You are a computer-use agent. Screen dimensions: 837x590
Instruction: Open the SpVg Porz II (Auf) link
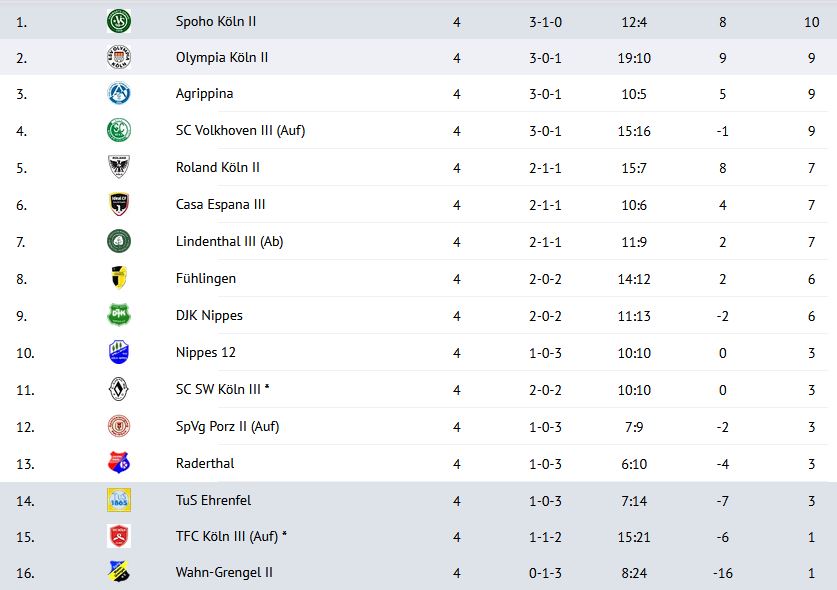tap(227, 427)
